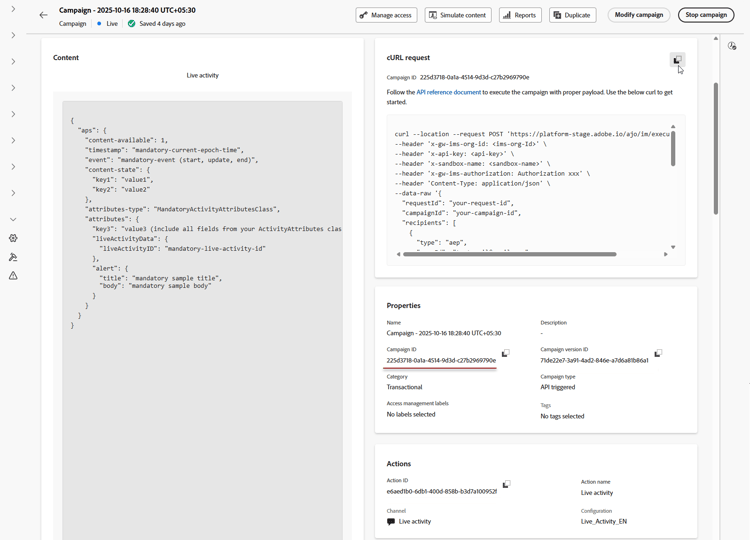Click the warning triangle alert icon in sidebar

(13, 275)
